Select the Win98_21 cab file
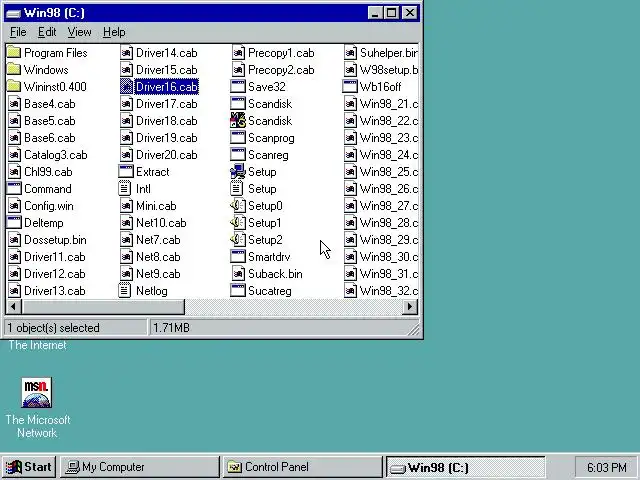This screenshot has height=480, width=640. [389, 104]
